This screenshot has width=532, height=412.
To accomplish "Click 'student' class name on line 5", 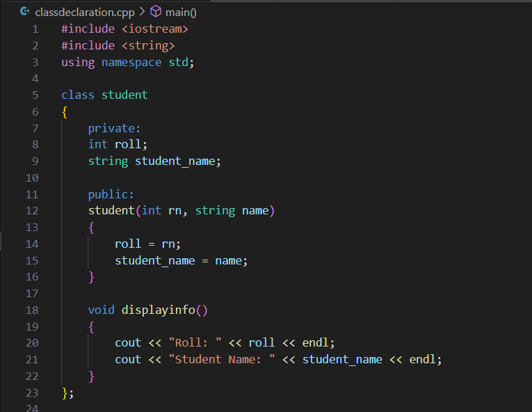I will 124,95.
